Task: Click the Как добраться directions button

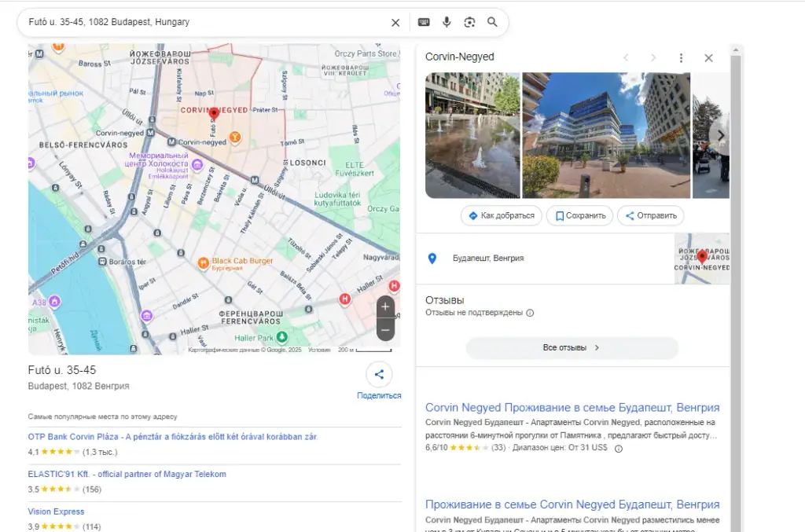Action: point(501,215)
